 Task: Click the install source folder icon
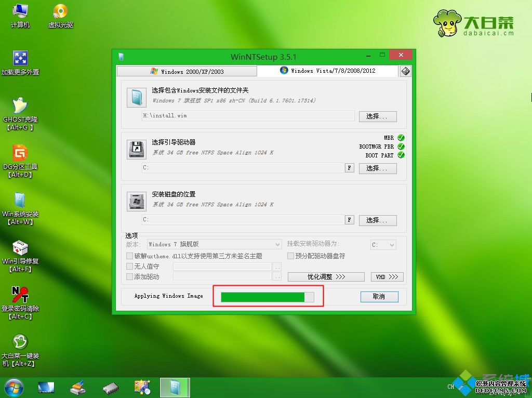[x=137, y=98]
